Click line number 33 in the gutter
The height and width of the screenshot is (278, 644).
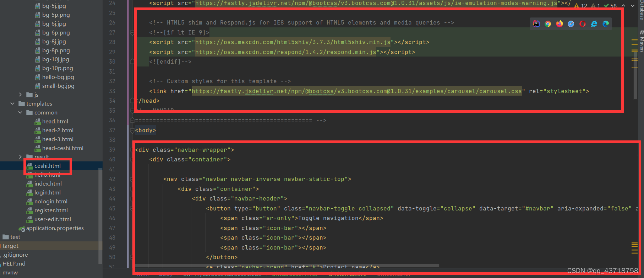pos(112,91)
